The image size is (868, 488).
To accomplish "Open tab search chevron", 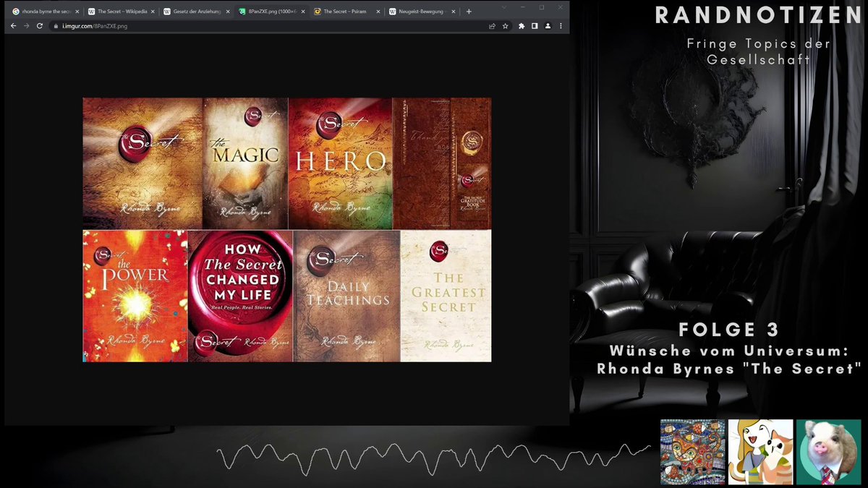I will pos(503,7).
